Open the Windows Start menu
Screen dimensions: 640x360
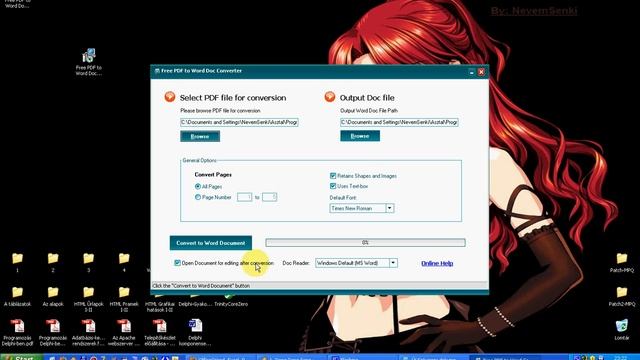tap(21, 358)
